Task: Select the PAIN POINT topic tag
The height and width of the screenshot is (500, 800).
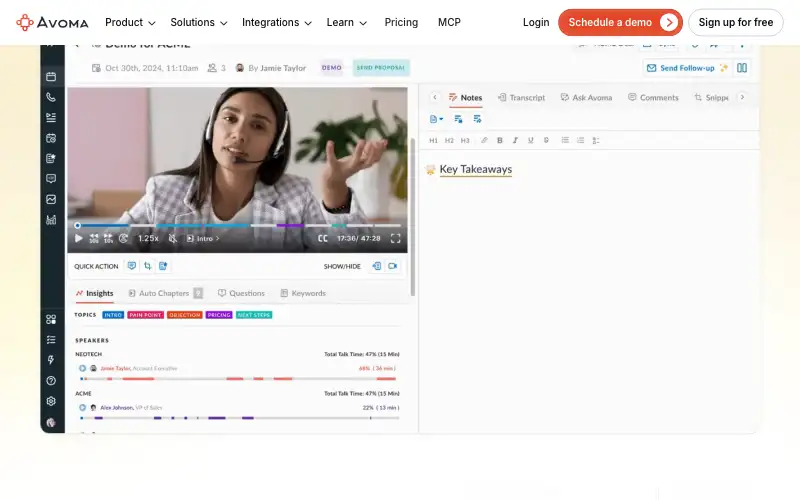Action: (145, 315)
